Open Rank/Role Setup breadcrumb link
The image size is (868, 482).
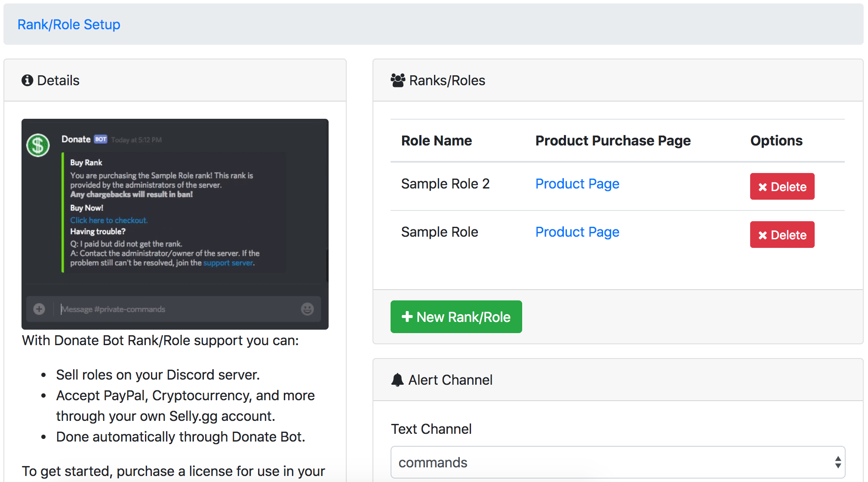[x=69, y=25]
